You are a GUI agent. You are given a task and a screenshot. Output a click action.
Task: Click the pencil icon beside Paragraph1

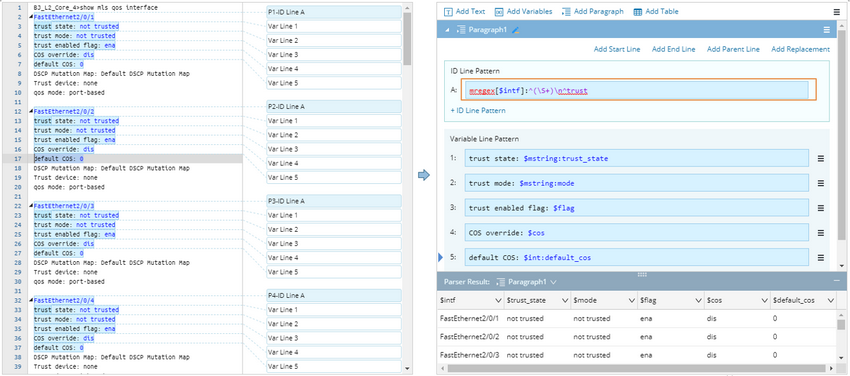(x=516, y=30)
